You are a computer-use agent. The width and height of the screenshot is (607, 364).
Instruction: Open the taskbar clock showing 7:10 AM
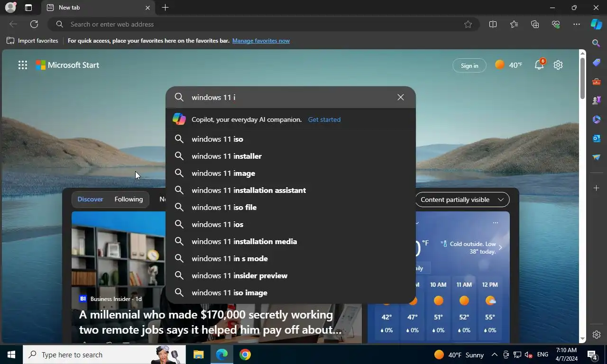pos(566,355)
